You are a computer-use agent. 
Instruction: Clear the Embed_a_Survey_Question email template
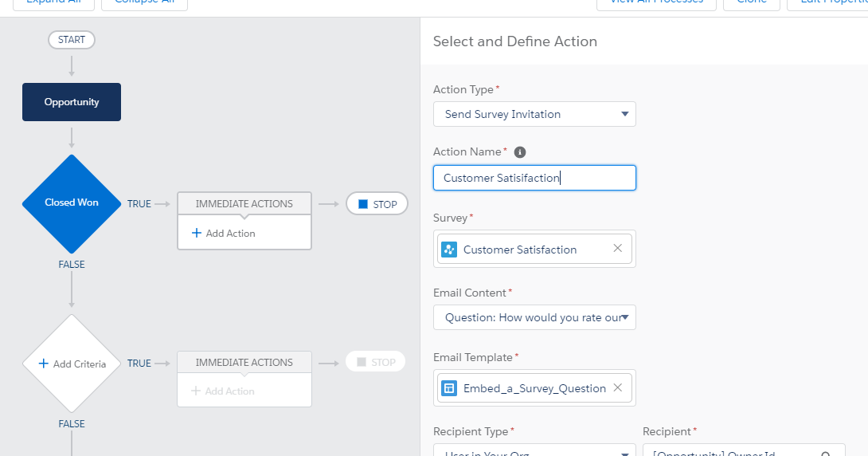[617, 388]
